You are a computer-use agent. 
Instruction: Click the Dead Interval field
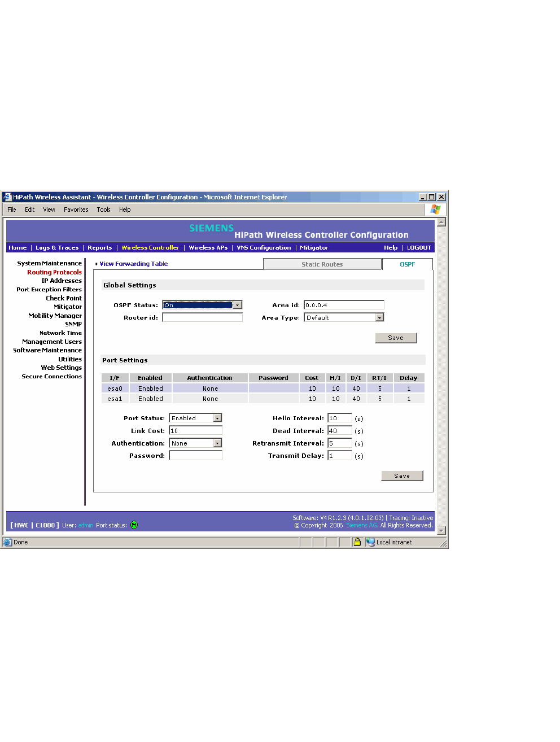pos(340,430)
